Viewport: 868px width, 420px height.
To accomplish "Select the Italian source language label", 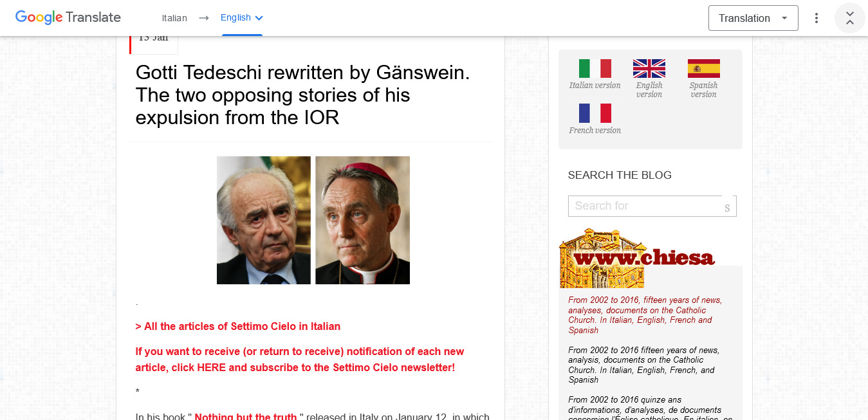I will (x=174, y=18).
